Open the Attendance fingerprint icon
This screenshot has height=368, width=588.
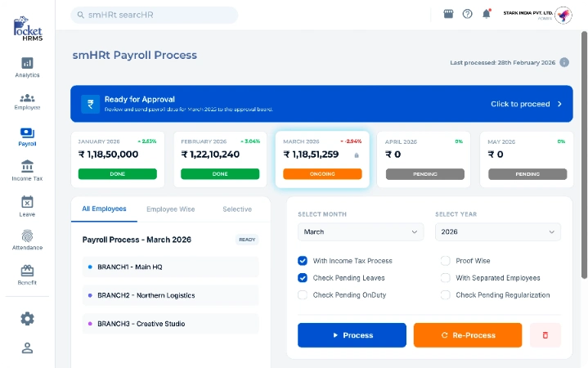(27, 236)
